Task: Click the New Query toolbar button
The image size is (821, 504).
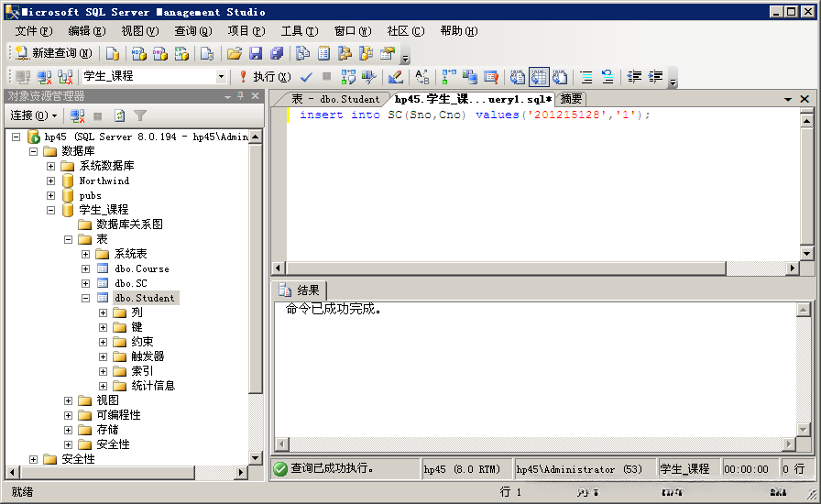Action: tap(53, 53)
